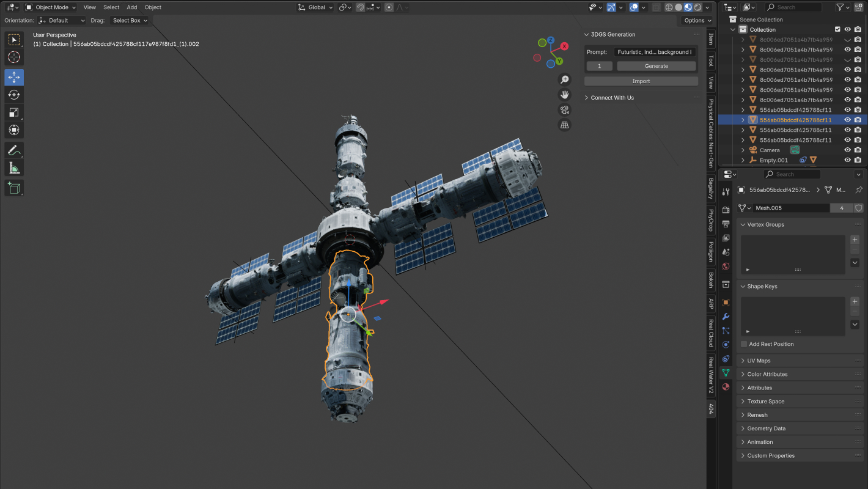Open the Add menu
The image size is (868, 489).
pos(131,7)
